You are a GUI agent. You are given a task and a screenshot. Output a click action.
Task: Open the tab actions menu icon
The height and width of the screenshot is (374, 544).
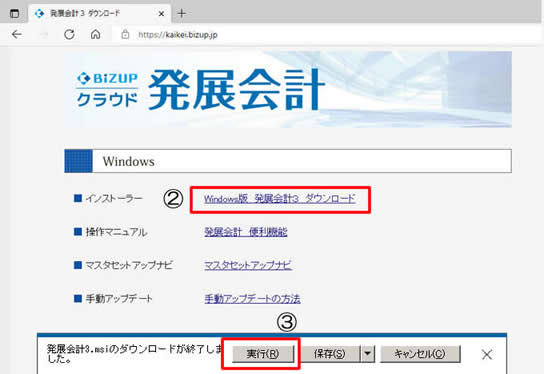pyautogui.click(x=14, y=14)
